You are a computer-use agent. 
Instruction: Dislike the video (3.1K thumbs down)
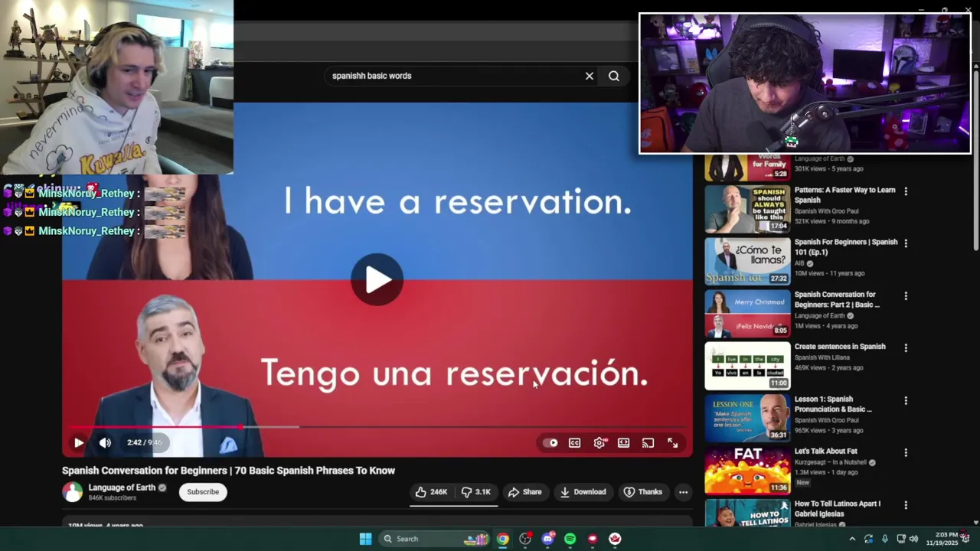475,492
